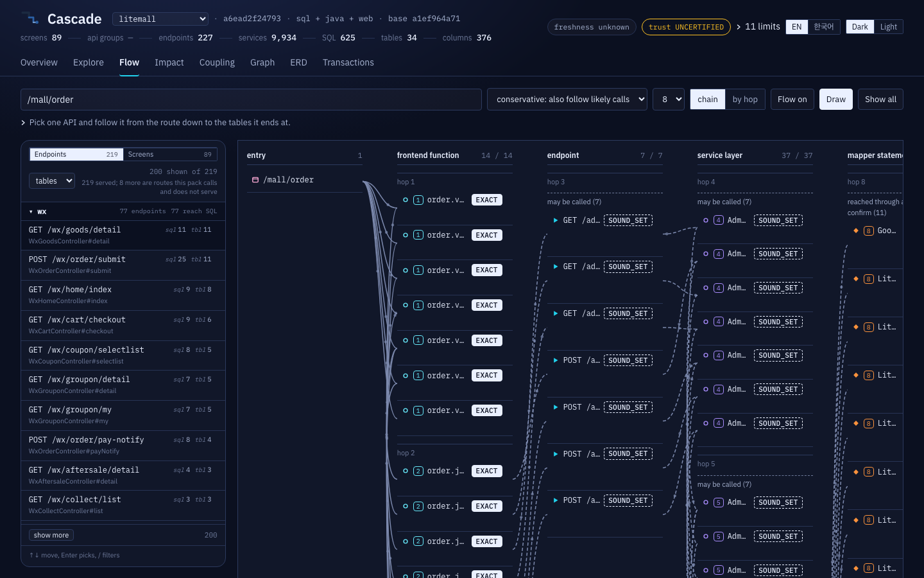
Task: Open the Transactions tab
Action: [348, 62]
